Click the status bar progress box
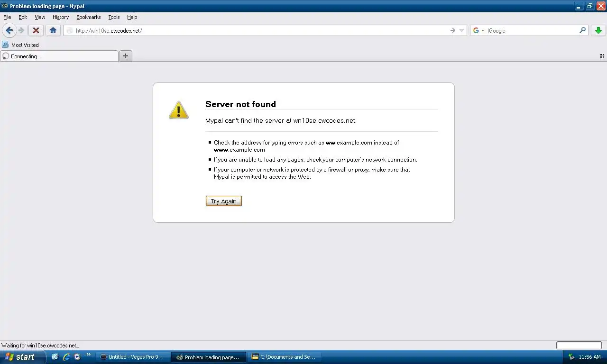Image resolution: width=607 pixels, height=364 pixels. pyautogui.click(x=579, y=346)
